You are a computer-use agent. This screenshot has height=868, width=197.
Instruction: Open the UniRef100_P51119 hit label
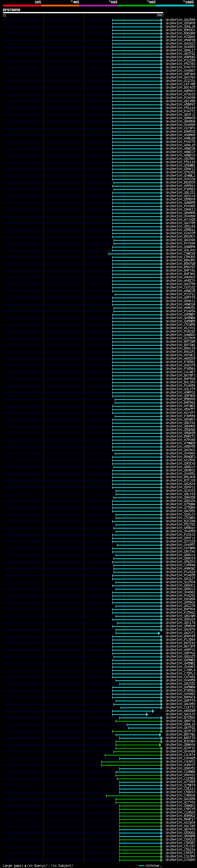click(180, 108)
